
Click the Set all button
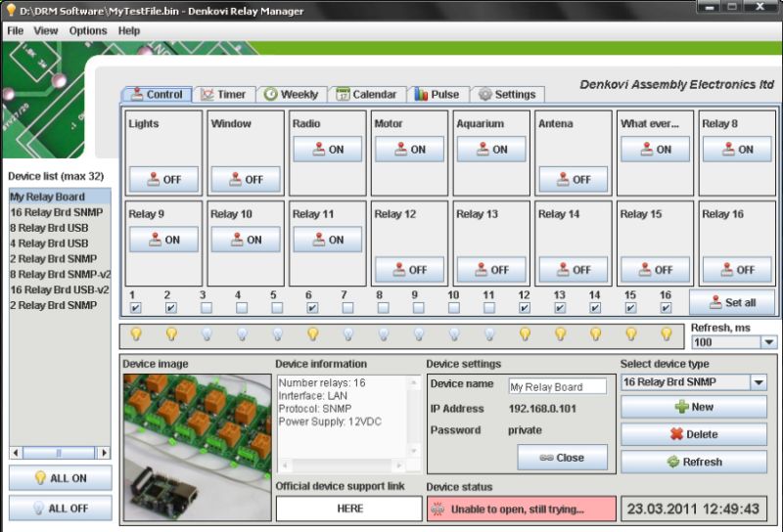pyautogui.click(x=732, y=302)
